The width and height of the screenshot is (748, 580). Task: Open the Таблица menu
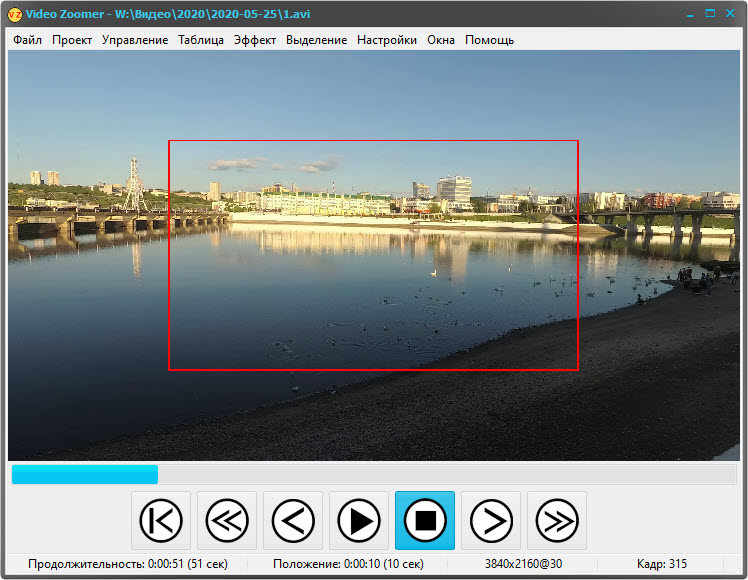[201, 40]
